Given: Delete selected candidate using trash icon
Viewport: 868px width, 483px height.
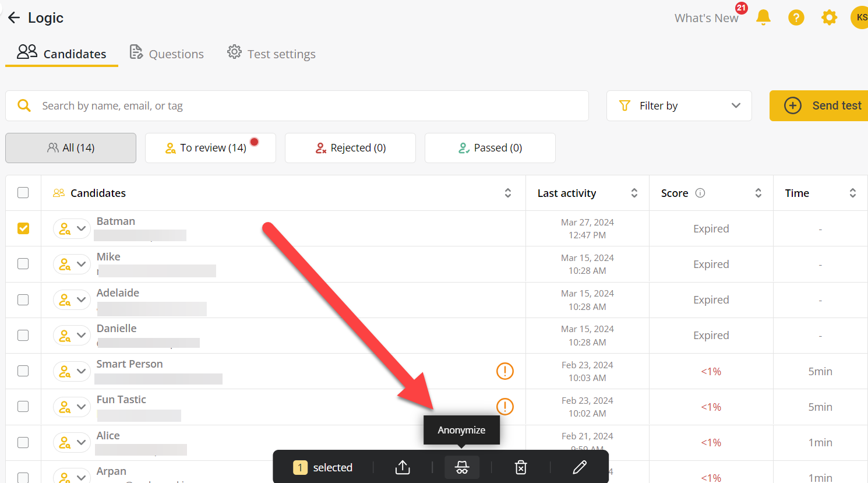Looking at the screenshot, I should click(x=521, y=467).
